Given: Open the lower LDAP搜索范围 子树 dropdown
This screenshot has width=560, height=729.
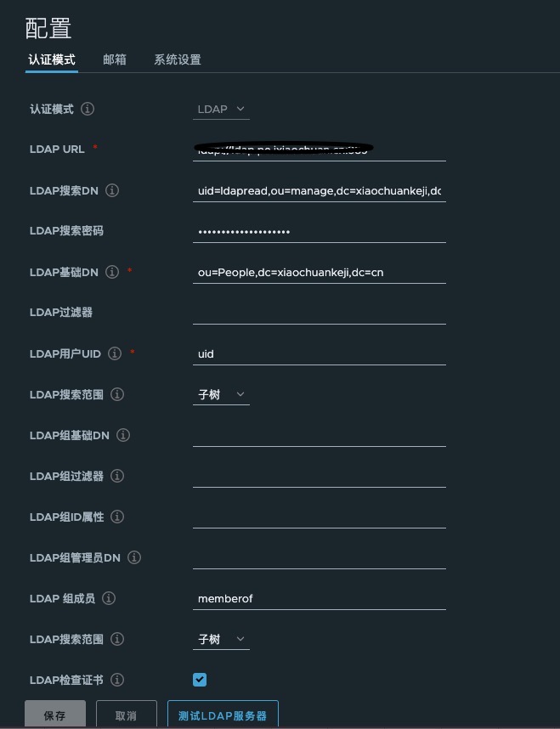Looking at the screenshot, I should point(221,639).
